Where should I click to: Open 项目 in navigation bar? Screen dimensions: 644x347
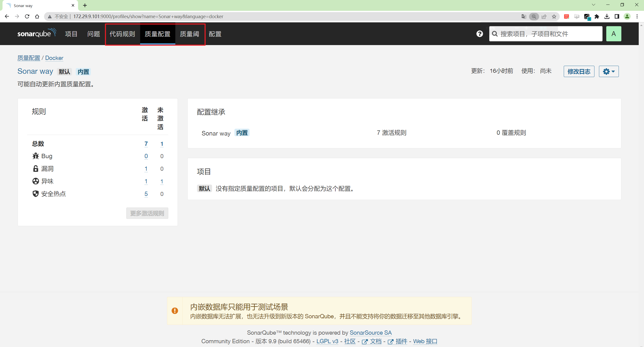point(71,34)
